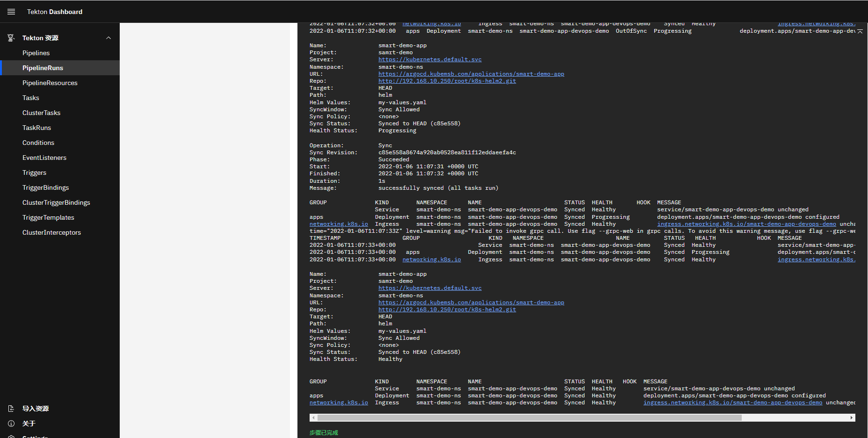Open the 关于 about page
The width and height of the screenshot is (868, 438).
click(x=60, y=424)
